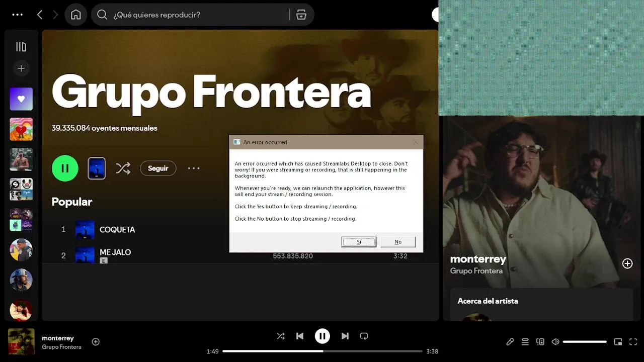Add monterrey to library in the right panel

tap(627, 263)
